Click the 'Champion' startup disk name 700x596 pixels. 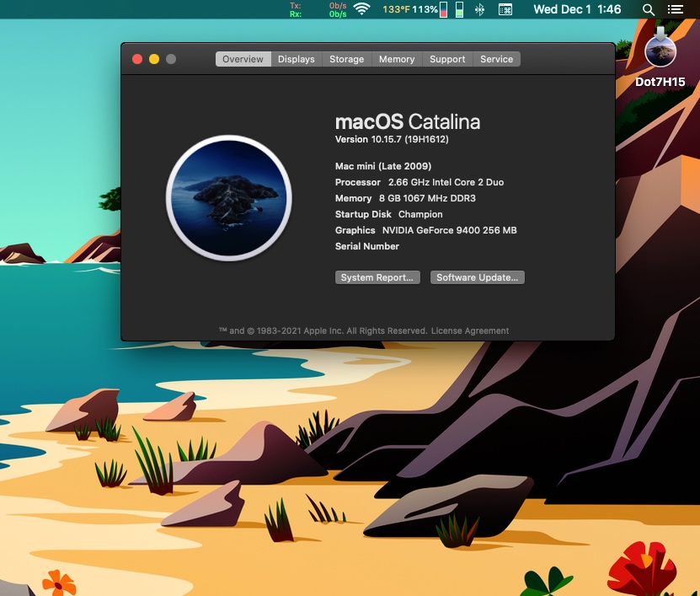click(x=420, y=214)
